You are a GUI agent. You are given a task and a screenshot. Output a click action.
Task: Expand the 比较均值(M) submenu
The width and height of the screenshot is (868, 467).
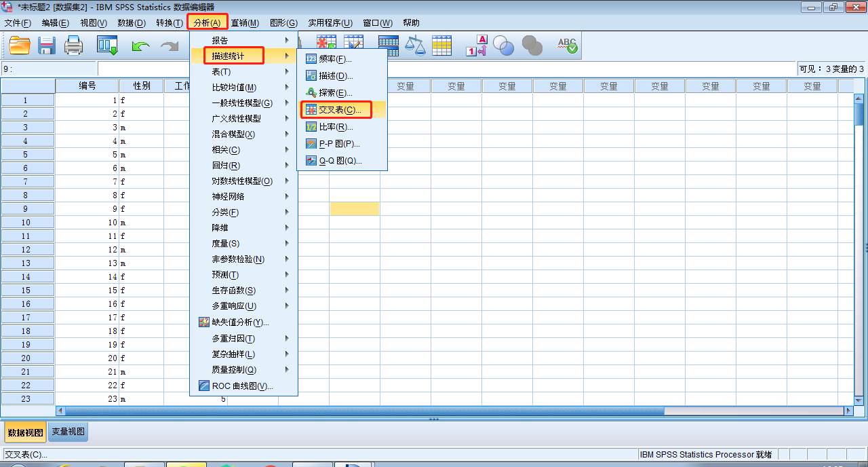pos(235,88)
